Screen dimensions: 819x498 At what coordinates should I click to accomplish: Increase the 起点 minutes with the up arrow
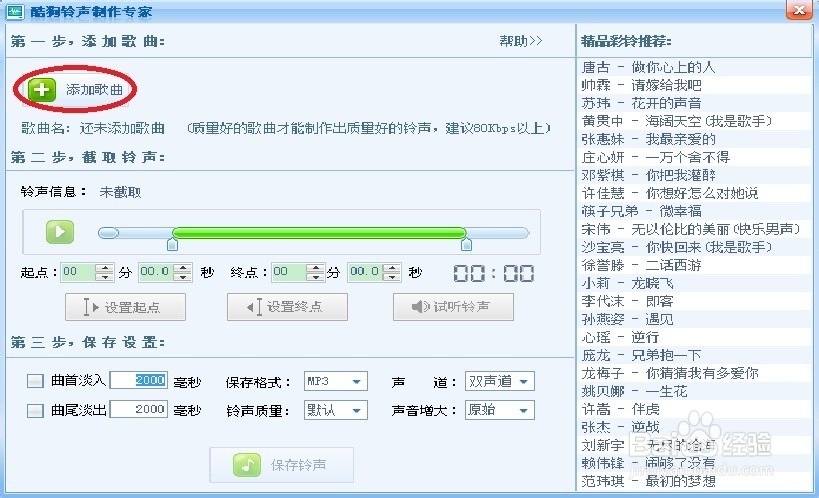(x=104, y=268)
